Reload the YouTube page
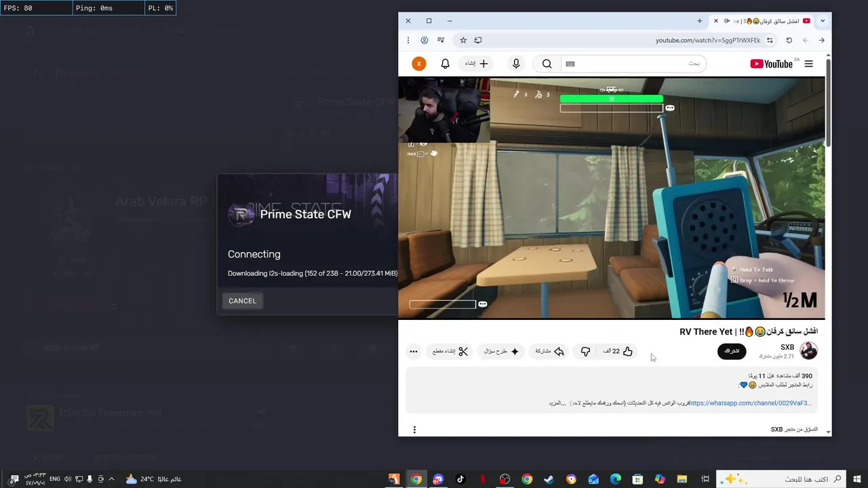The width and height of the screenshot is (868, 488). click(789, 41)
